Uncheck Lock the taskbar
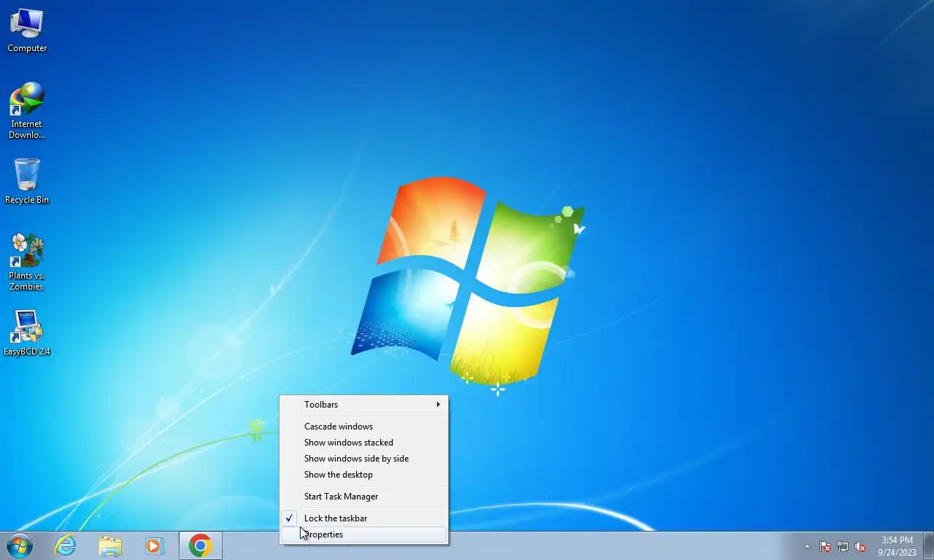 [363, 518]
